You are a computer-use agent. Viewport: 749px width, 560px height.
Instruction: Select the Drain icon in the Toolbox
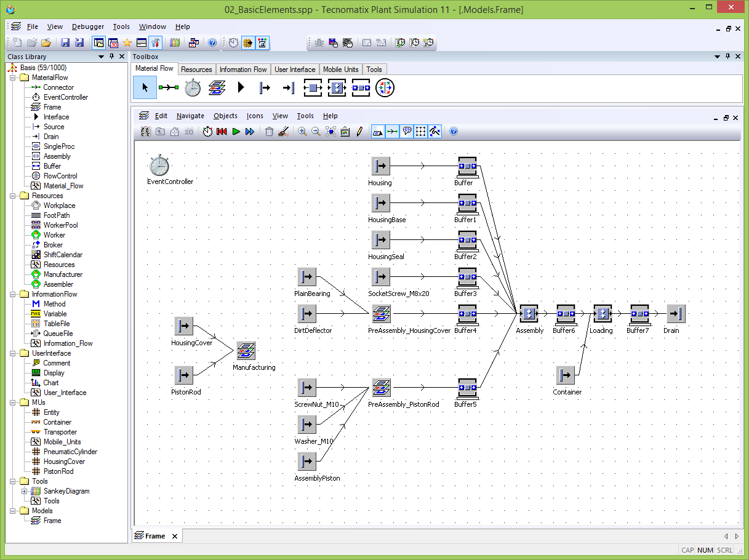(x=289, y=88)
